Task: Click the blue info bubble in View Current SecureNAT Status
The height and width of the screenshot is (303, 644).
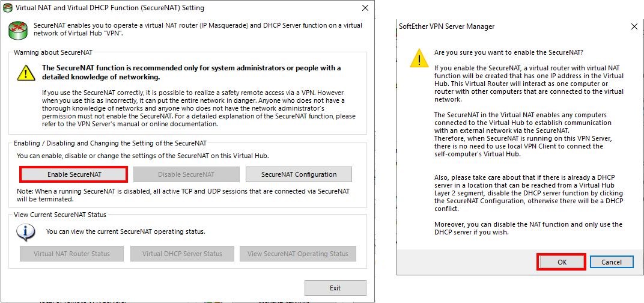Action: click(x=26, y=231)
